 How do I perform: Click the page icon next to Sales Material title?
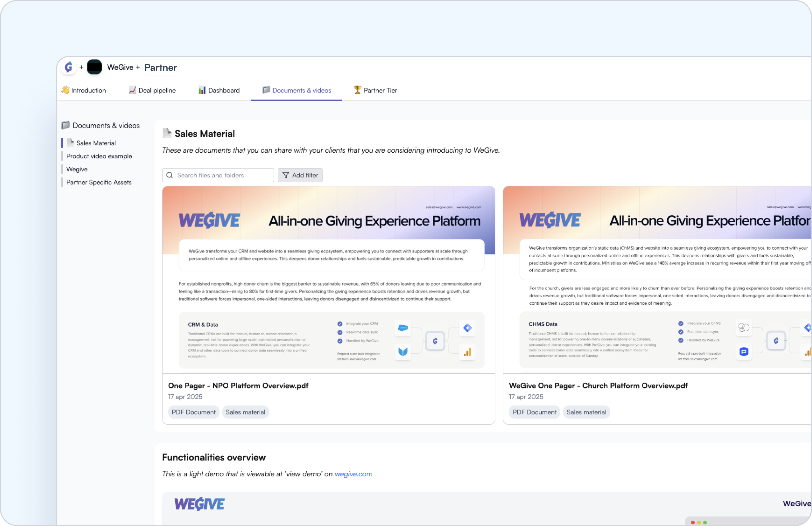167,133
